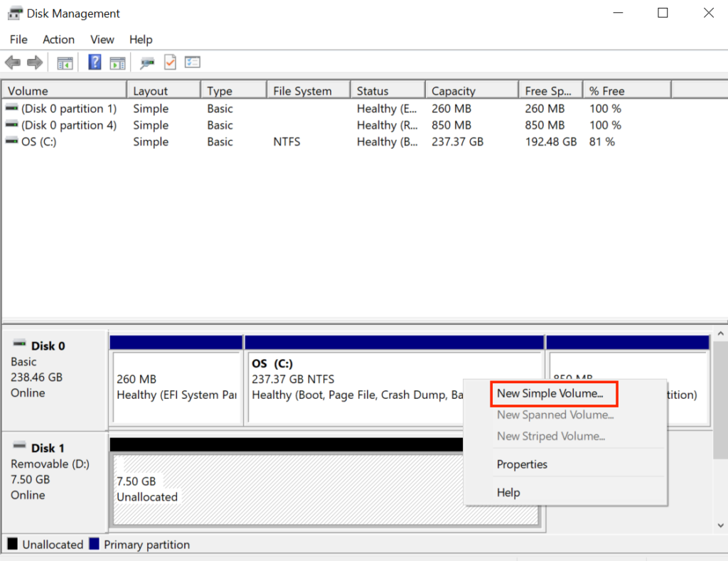
Task: Click the Back arrow toolbar icon
Action: click(12, 63)
